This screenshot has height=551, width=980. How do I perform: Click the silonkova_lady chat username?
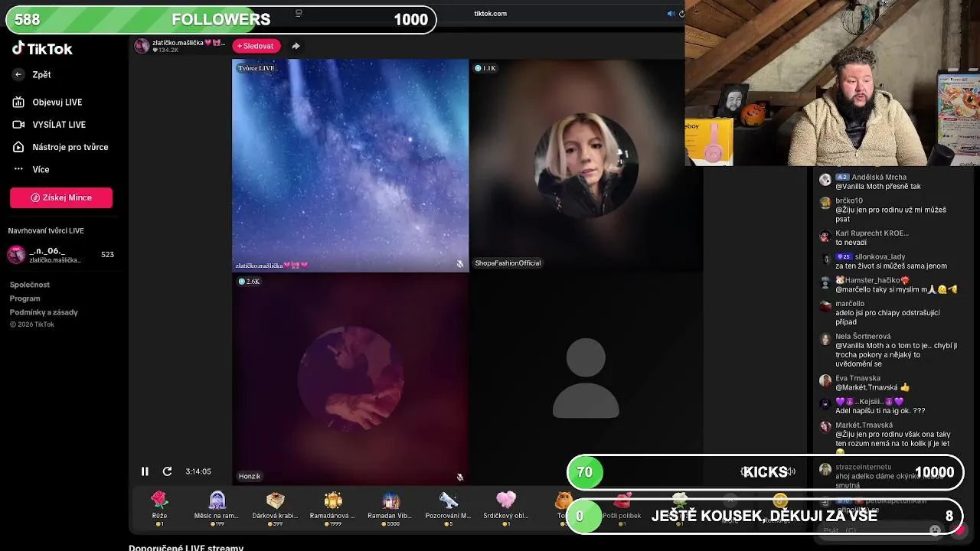(x=880, y=257)
